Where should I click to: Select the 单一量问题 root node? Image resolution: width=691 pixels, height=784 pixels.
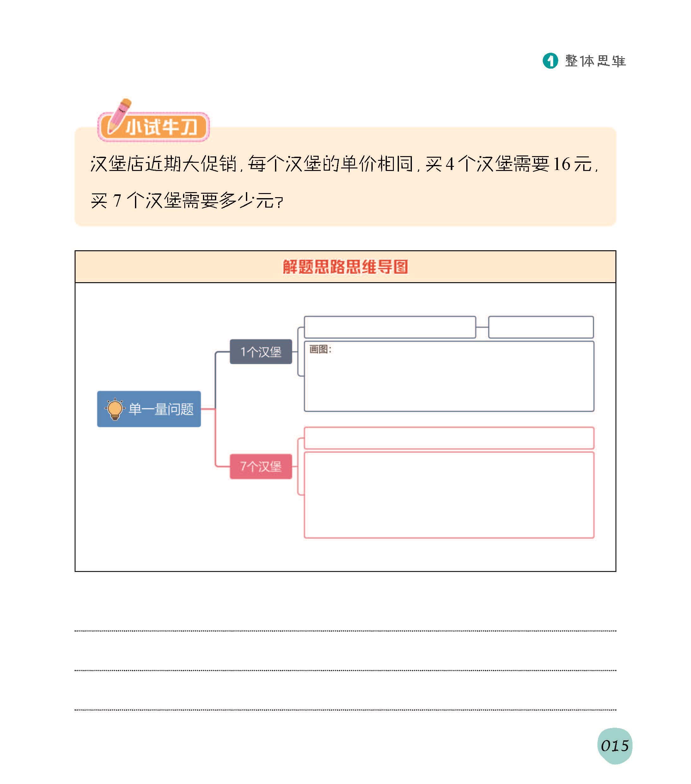pyautogui.click(x=149, y=409)
